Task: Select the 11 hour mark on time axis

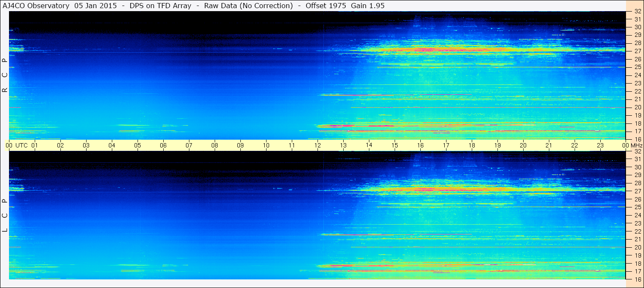Action: [292, 145]
